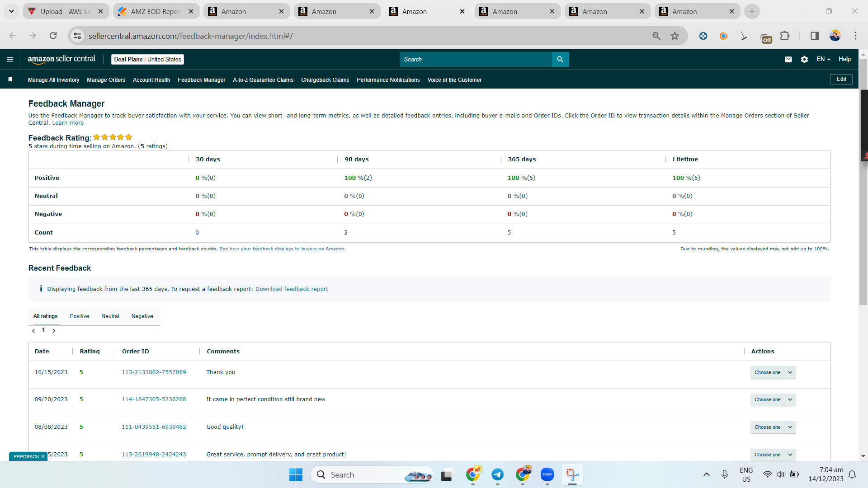Expand the browser tab search dropdown
Viewport: 868px width, 488px height.
coord(11,11)
